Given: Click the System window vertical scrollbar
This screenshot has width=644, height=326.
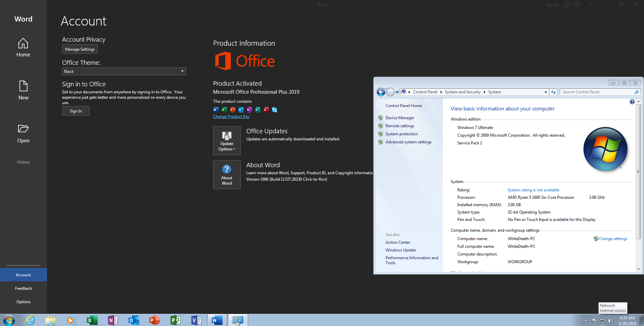Looking at the screenshot, I should tap(638, 171).
